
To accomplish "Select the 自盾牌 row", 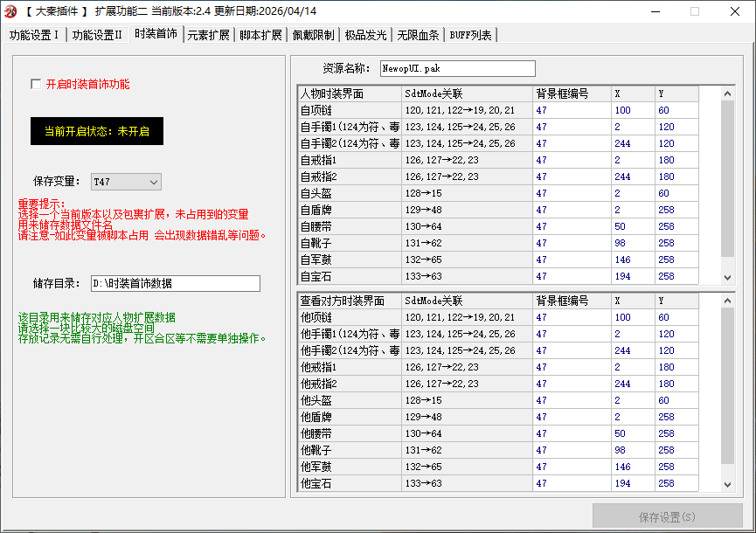I will click(498, 210).
